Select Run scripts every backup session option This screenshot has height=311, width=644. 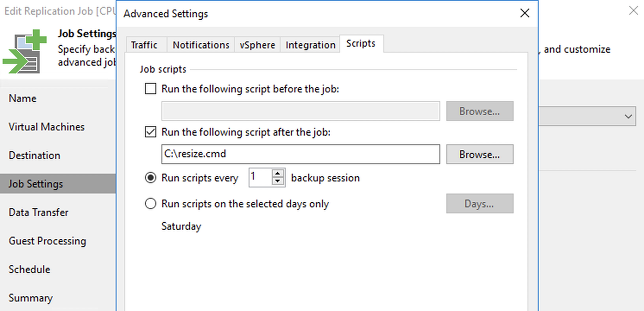click(150, 178)
